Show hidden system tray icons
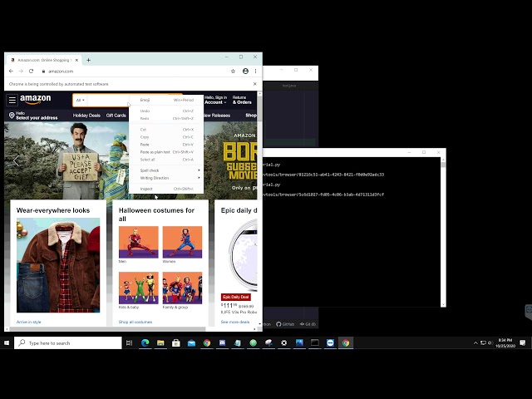Viewport: 532px width, 399px height. 475,343
